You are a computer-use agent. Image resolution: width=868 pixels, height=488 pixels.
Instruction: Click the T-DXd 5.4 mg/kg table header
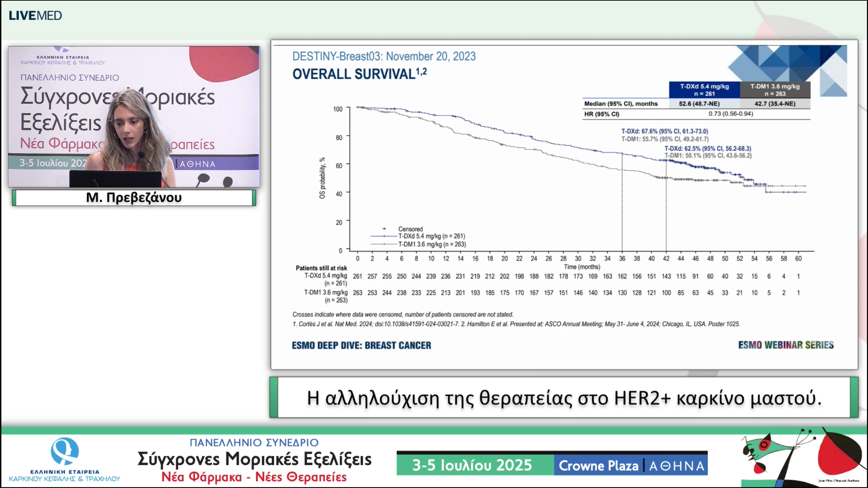pyautogui.click(x=704, y=90)
